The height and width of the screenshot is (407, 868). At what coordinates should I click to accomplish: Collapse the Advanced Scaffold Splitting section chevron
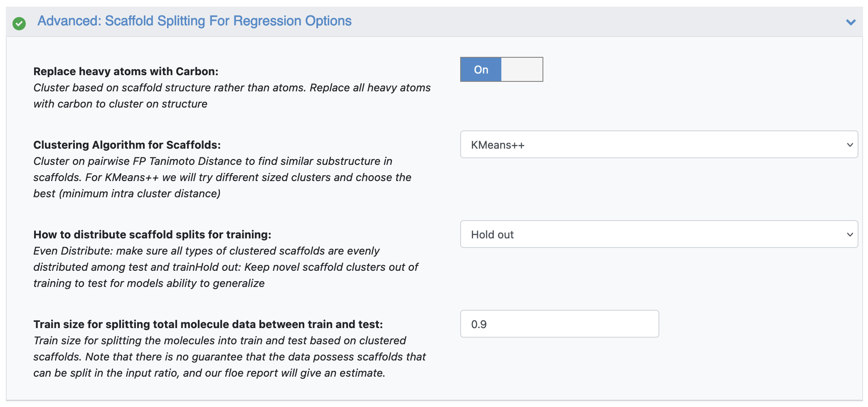[851, 22]
